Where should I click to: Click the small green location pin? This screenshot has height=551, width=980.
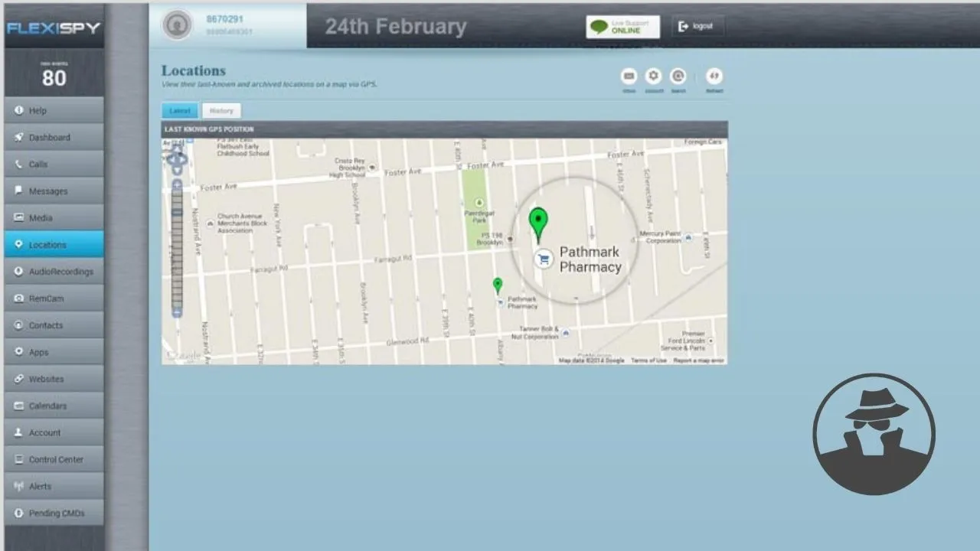click(498, 286)
